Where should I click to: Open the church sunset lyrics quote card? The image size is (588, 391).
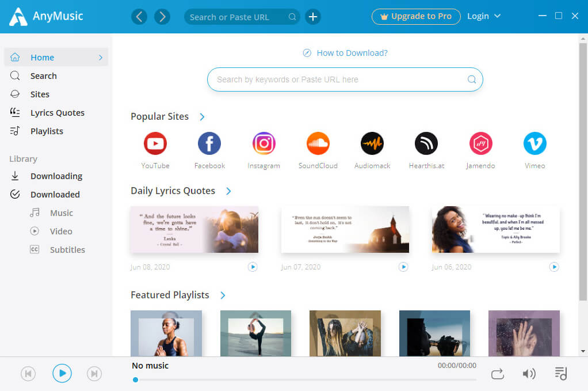(x=345, y=229)
